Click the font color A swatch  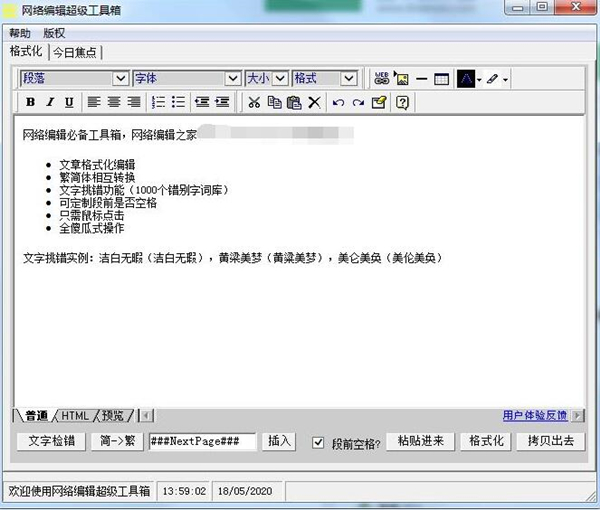466,78
